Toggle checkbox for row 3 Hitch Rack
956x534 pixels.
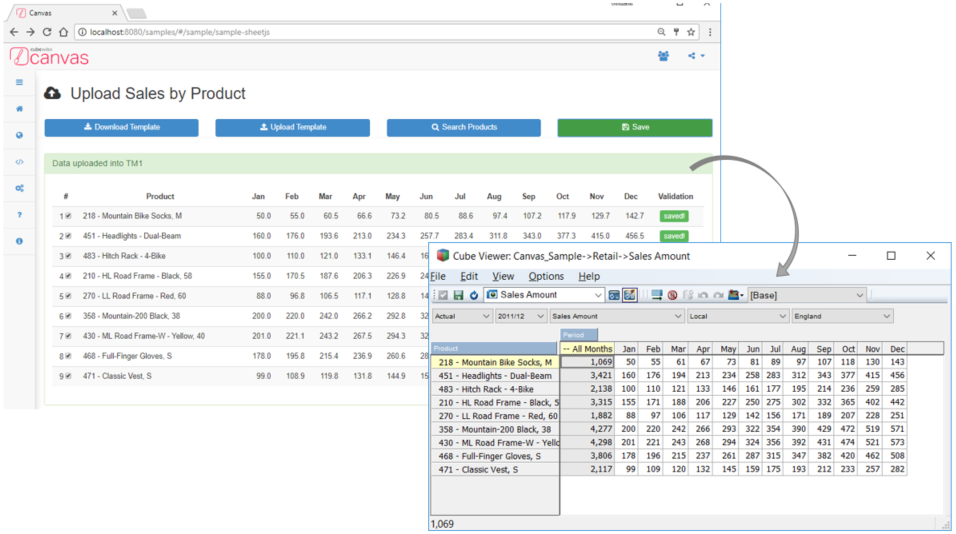68,256
